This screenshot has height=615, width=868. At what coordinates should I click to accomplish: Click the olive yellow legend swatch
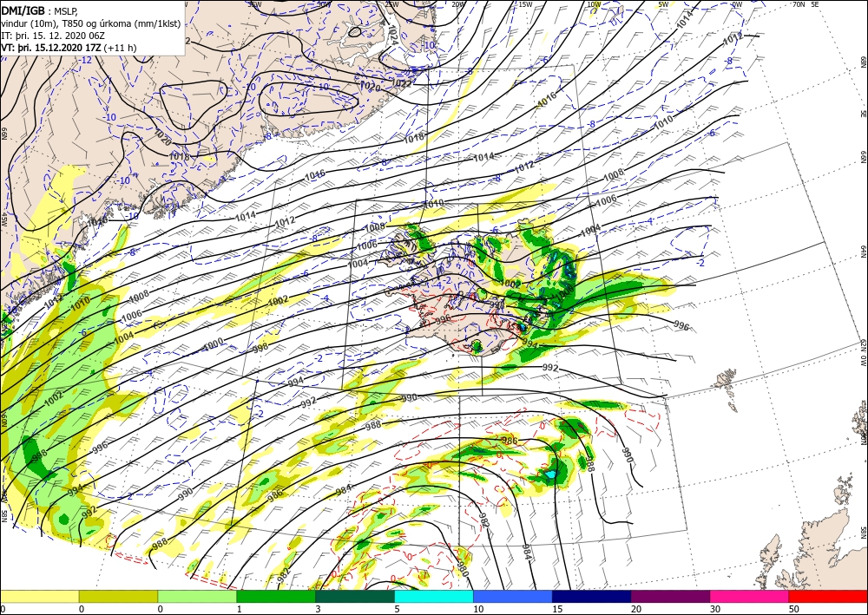[x=118, y=596]
